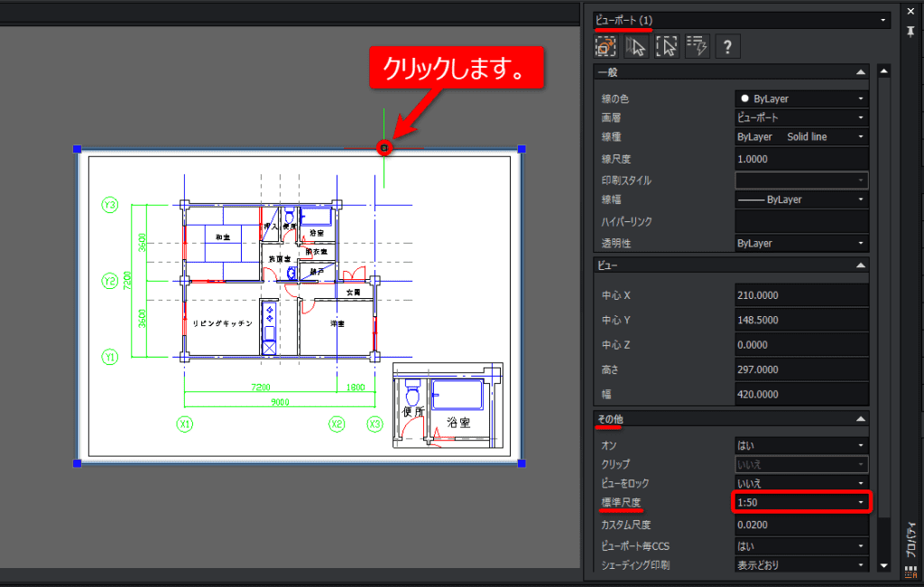This screenshot has width=924, height=587.
Task: Toggle the ビューをロック setting
Action: 801,483
